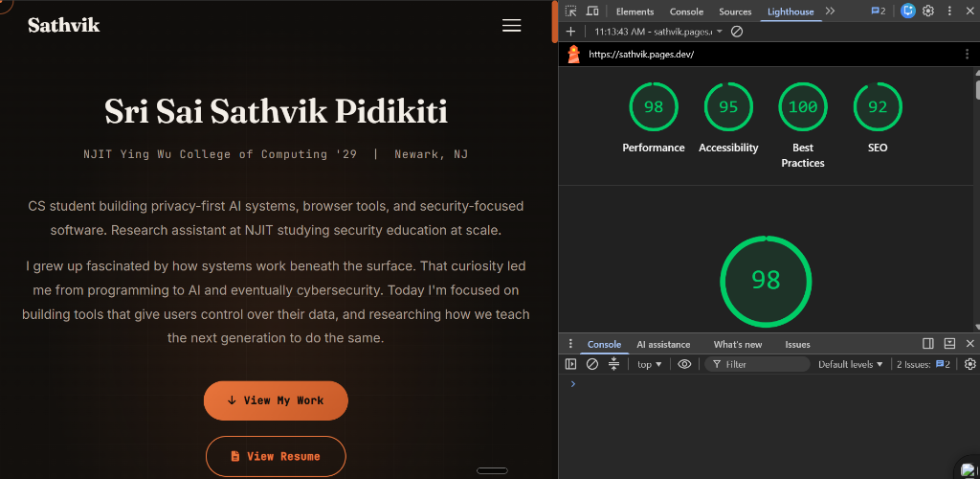The width and height of the screenshot is (980, 479).
Task: Start a new Lighthouse report with plus icon
Action: coord(570,32)
